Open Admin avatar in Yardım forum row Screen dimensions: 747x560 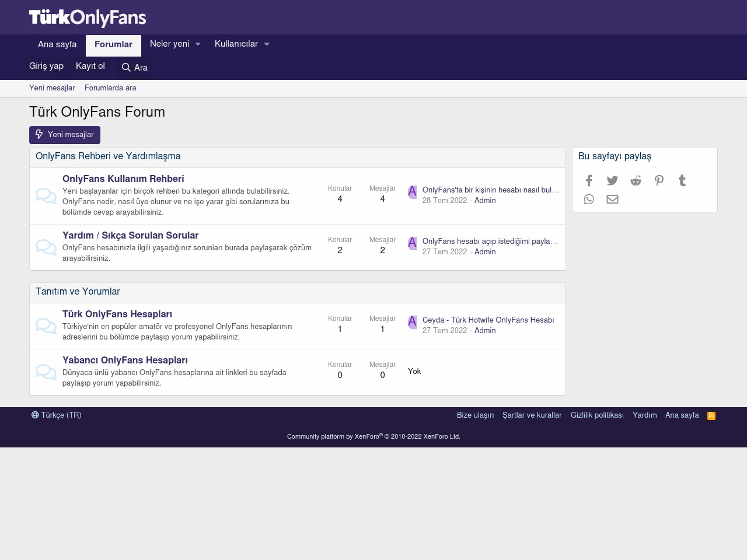point(412,243)
